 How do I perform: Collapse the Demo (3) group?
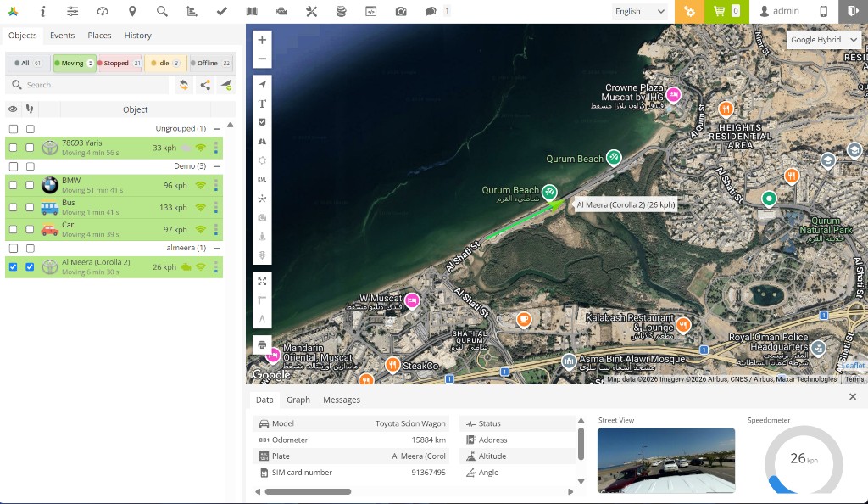coord(217,166)
